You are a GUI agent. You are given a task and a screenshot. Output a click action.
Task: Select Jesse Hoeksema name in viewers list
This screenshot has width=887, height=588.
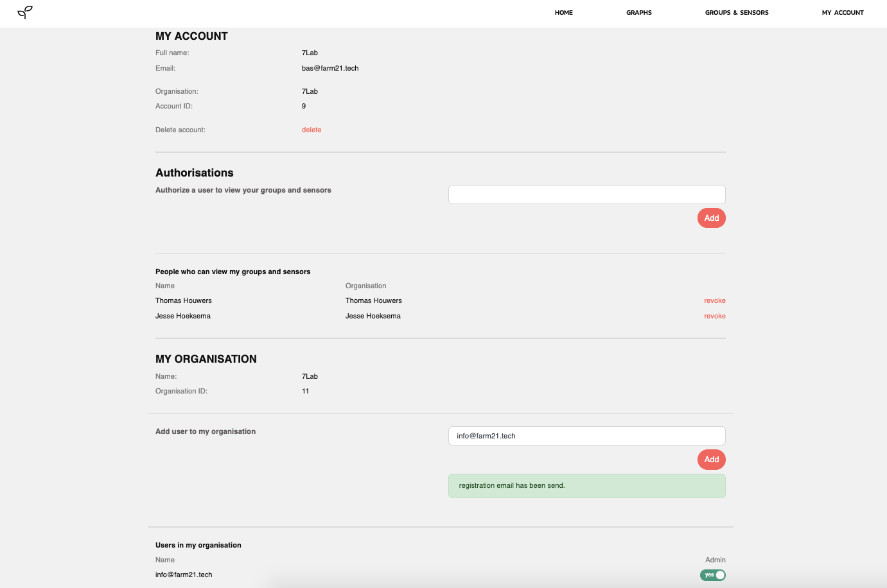[183, 316]
